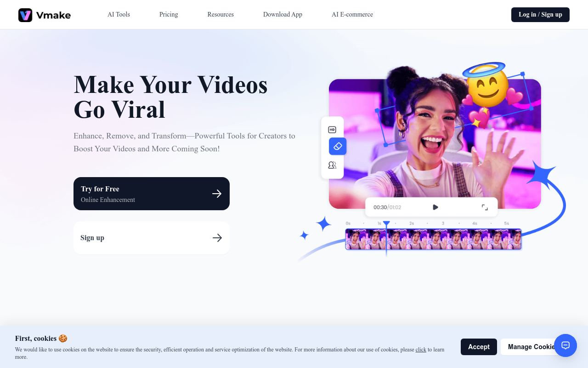
Task: Click the timeline playhead marker
Action: click(x=386, y=224)
